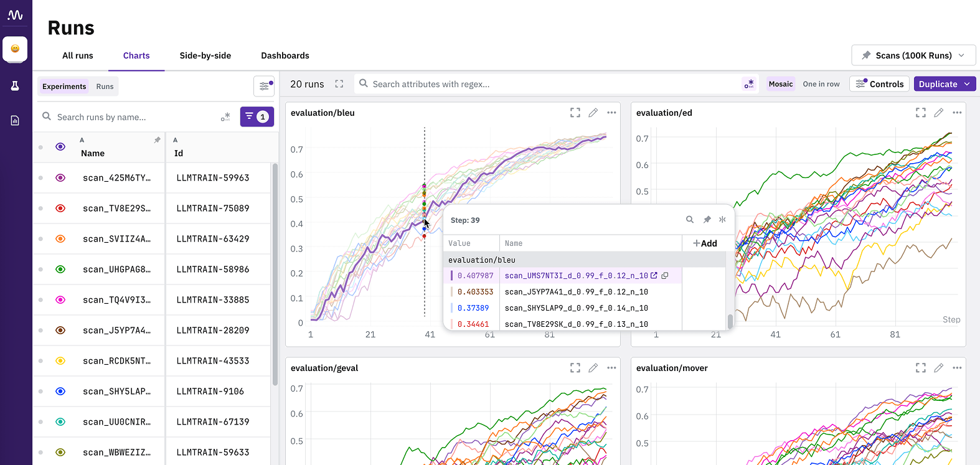Click the Add button in the tooltip
This screenshot has height=465, width=980.
click(705, 243)
